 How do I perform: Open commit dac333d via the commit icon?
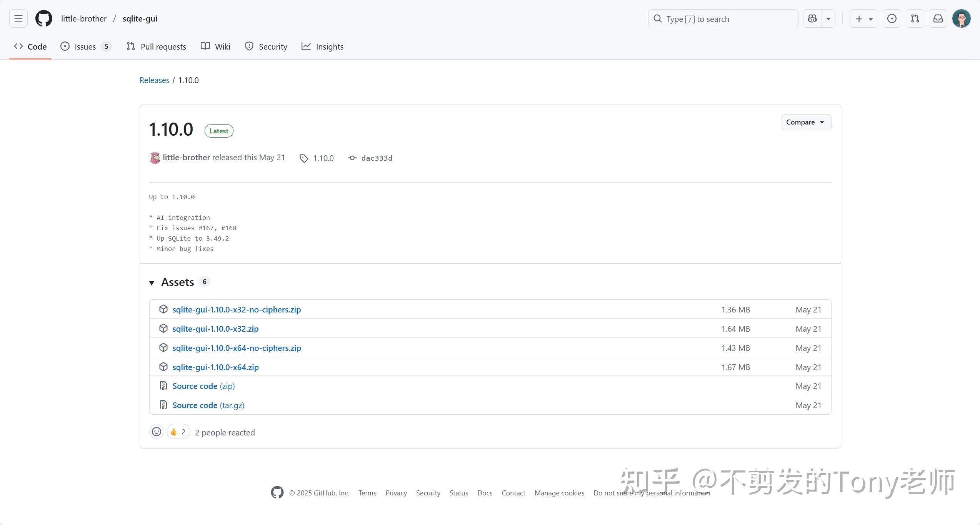352,158
